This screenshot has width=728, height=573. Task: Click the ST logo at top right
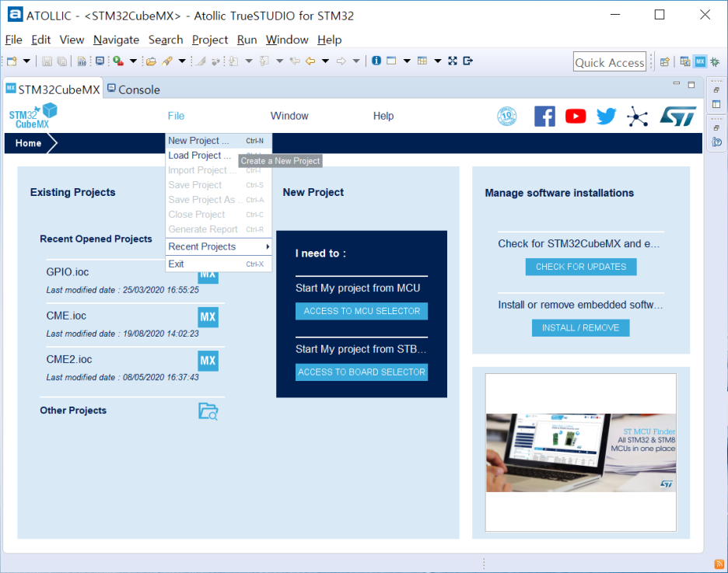(678, 116)
